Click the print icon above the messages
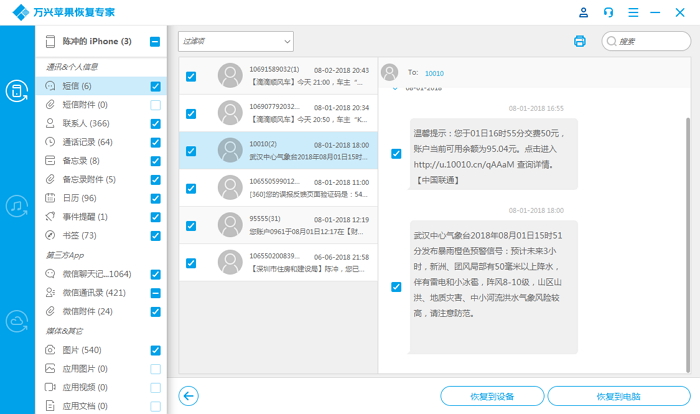The height and width of the screenshot is (414, 700). tap(579, 41)
